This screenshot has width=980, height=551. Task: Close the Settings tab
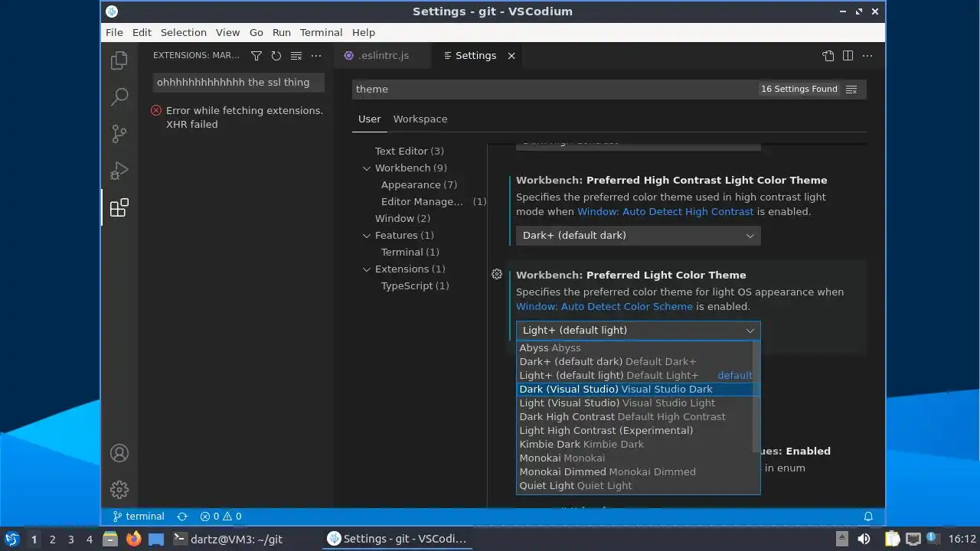coord(511,56)
